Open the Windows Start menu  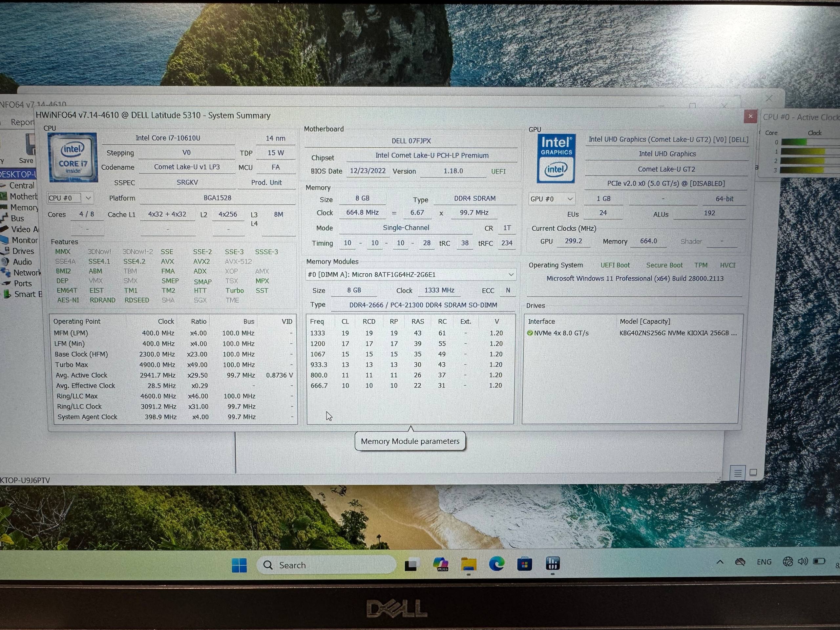(239, 565)
